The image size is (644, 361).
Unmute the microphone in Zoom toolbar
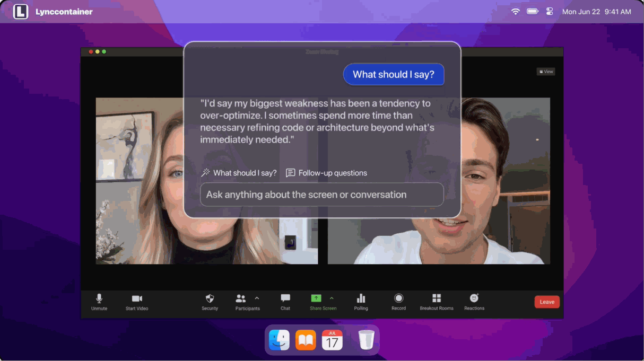pos(99,301)
